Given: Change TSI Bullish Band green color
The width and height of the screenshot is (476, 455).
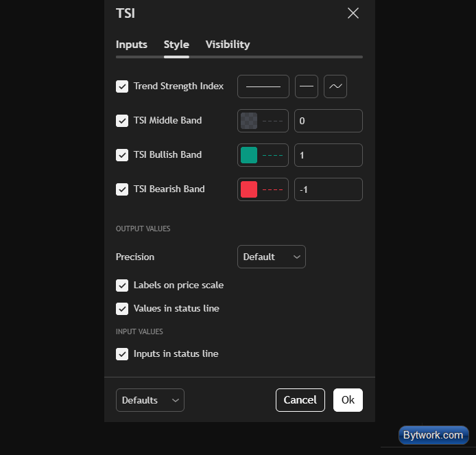Looking at the screenshot, I should (249, 155).
